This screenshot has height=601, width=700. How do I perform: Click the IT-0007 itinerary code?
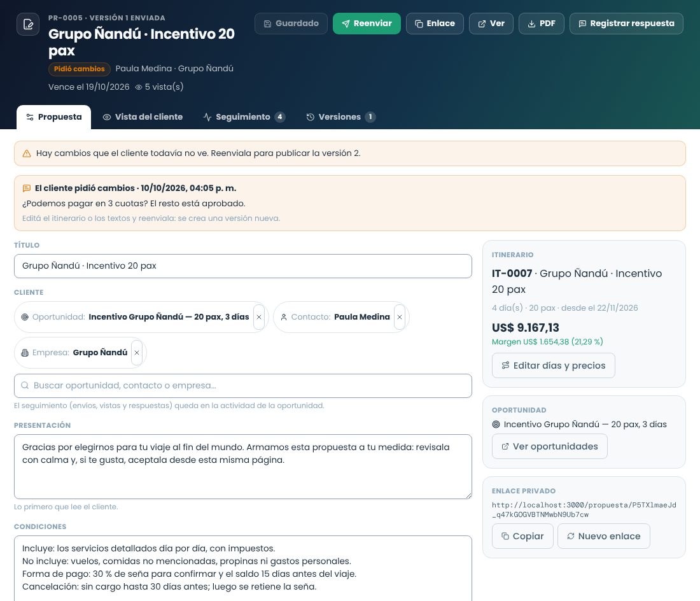512,273
